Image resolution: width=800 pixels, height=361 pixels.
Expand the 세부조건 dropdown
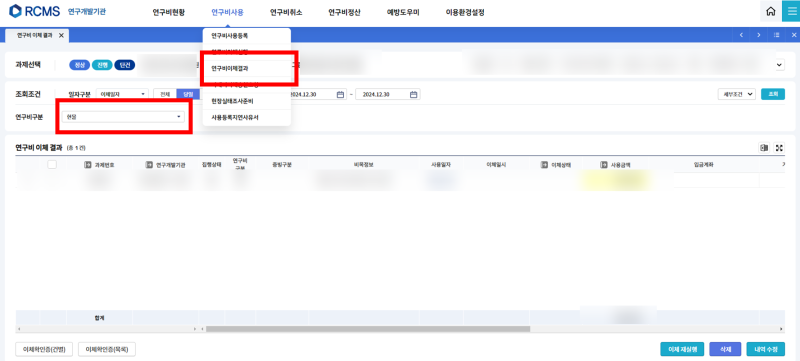pos(736,94)
